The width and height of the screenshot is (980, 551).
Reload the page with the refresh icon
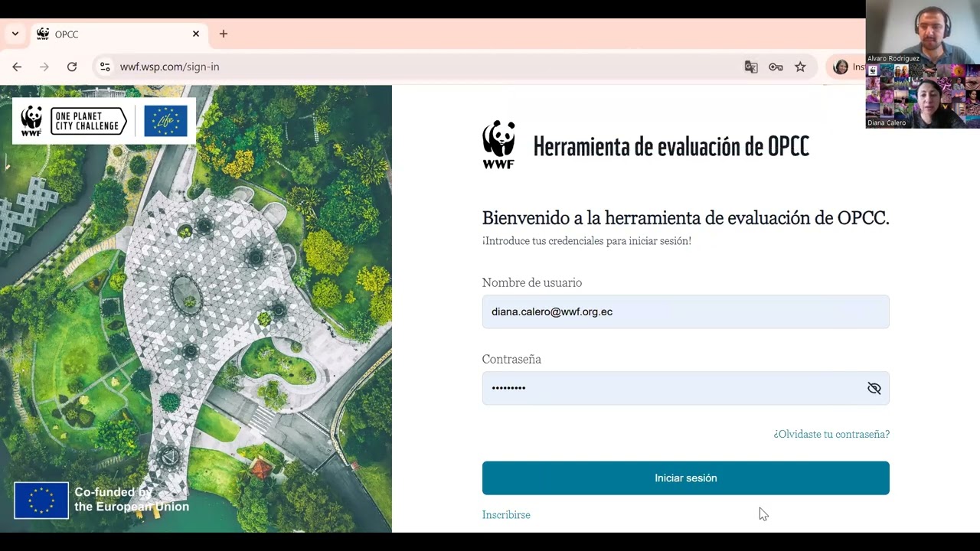[x=72, y=67]
